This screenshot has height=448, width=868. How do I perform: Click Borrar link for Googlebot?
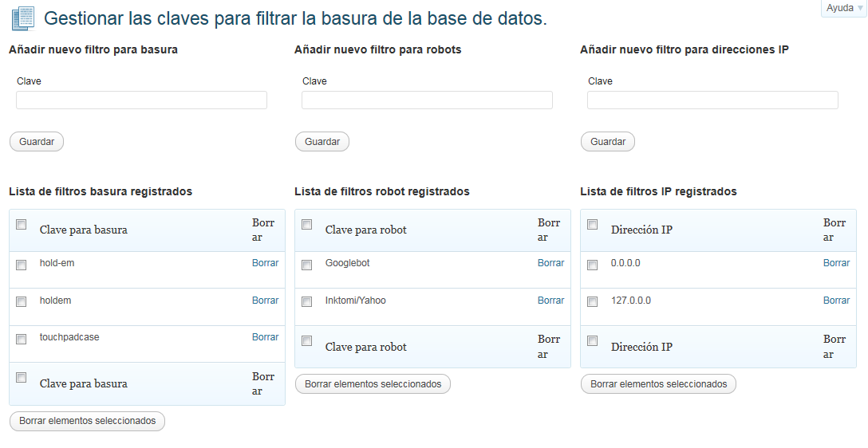[x=550, y=263]
